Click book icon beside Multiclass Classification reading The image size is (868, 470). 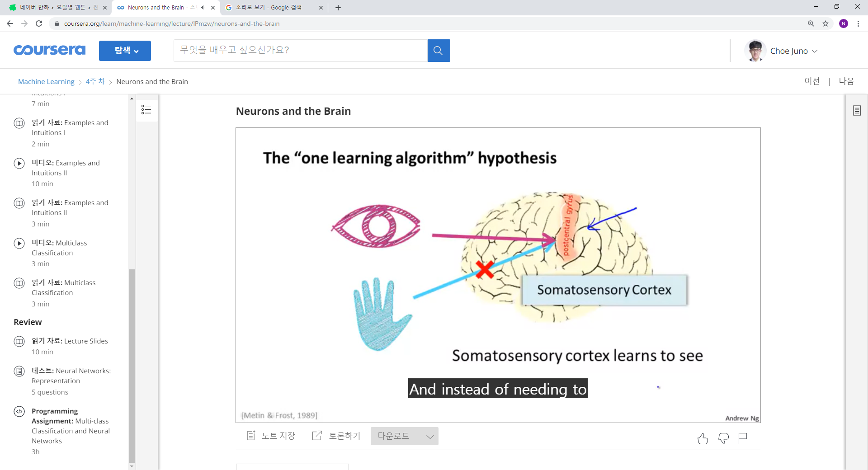19,283
